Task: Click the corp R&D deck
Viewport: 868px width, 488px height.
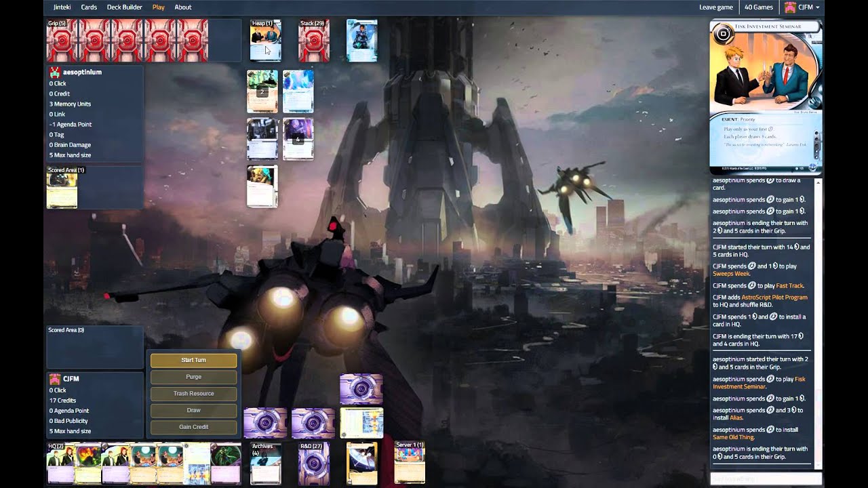Action: pos(314,464)
